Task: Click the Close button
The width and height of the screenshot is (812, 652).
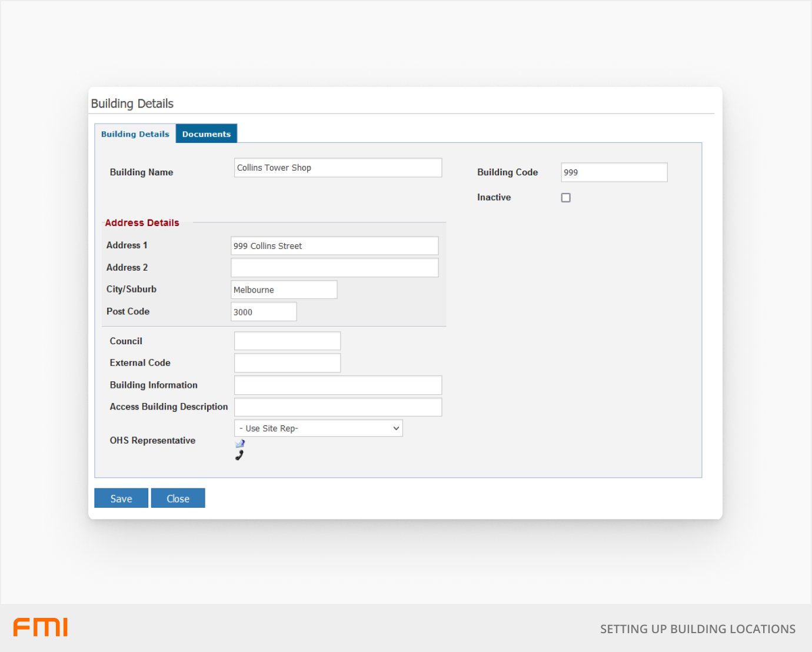Action: 178,498
